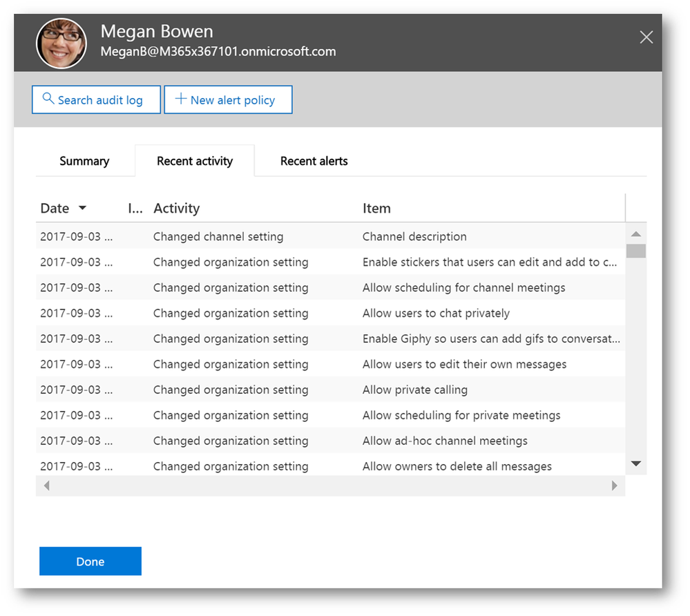This screenshot has width=690, height=616.
Task: Select the Allow private calling row
Action: click(414, 389)
